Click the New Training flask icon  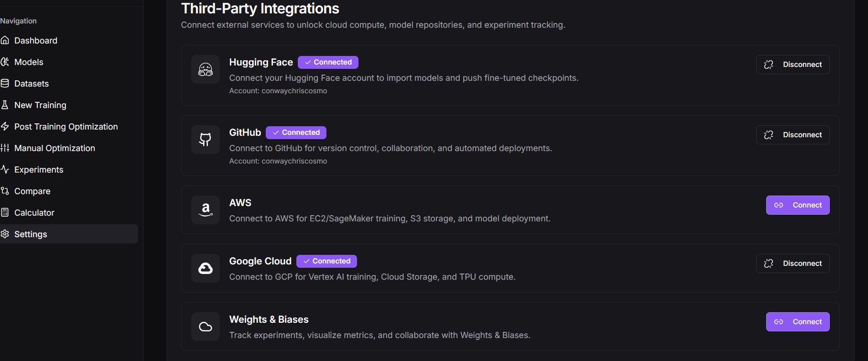[x=5, y=105]
